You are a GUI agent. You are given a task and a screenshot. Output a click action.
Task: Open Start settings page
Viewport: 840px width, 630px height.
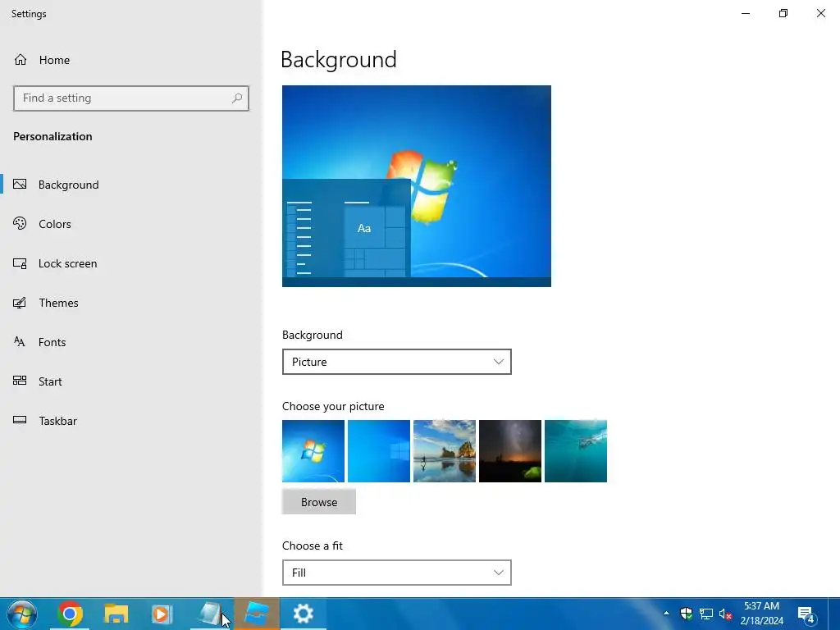click(x=50, y=381)
